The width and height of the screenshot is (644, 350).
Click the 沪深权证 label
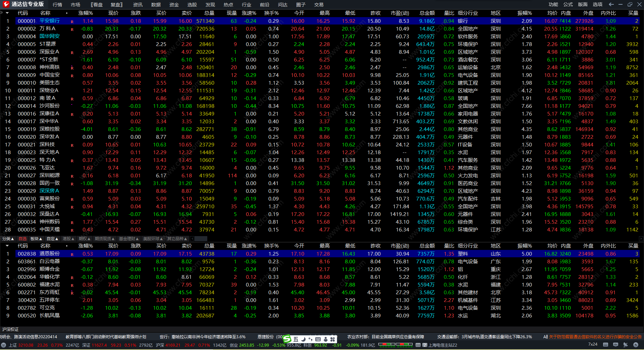(10, 330)
